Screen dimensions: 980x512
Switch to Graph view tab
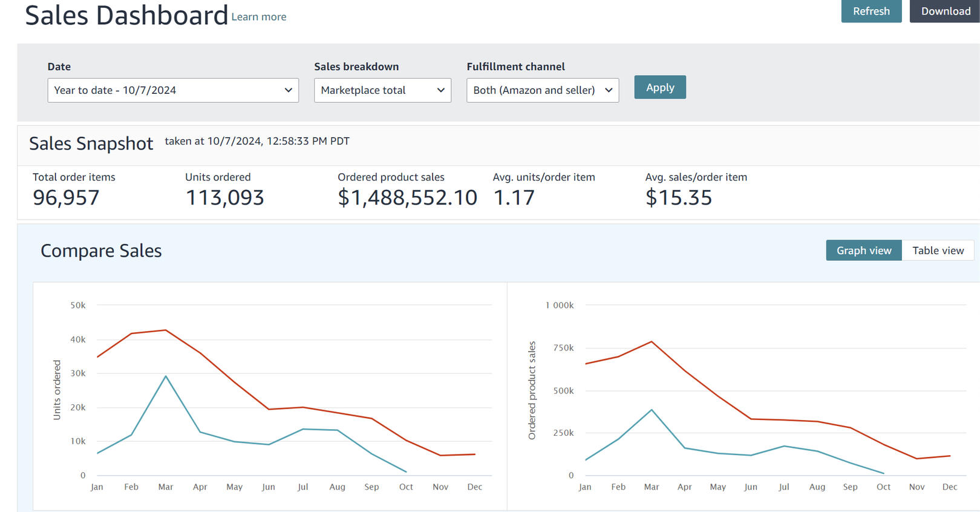click(863, 251)
